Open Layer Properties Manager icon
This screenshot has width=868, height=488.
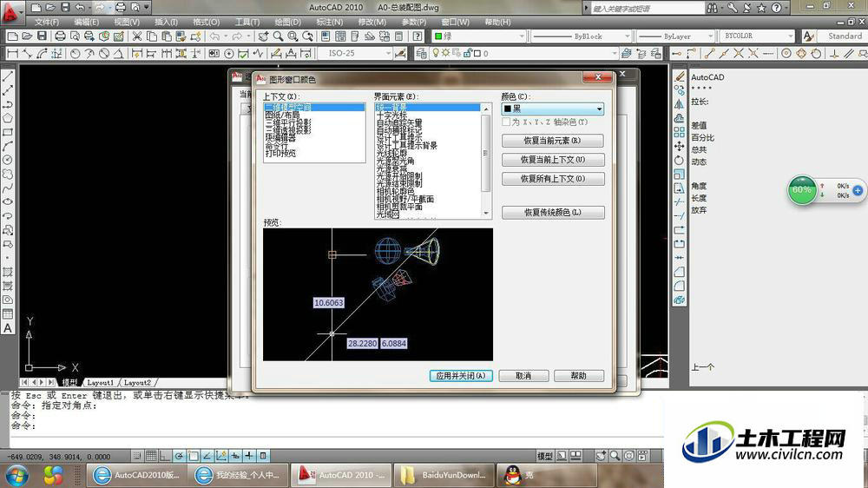(x=421, y=53)
